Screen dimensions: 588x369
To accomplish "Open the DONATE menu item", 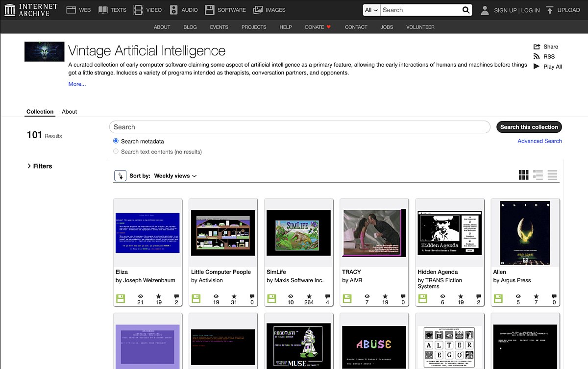I will coord(318,27).
